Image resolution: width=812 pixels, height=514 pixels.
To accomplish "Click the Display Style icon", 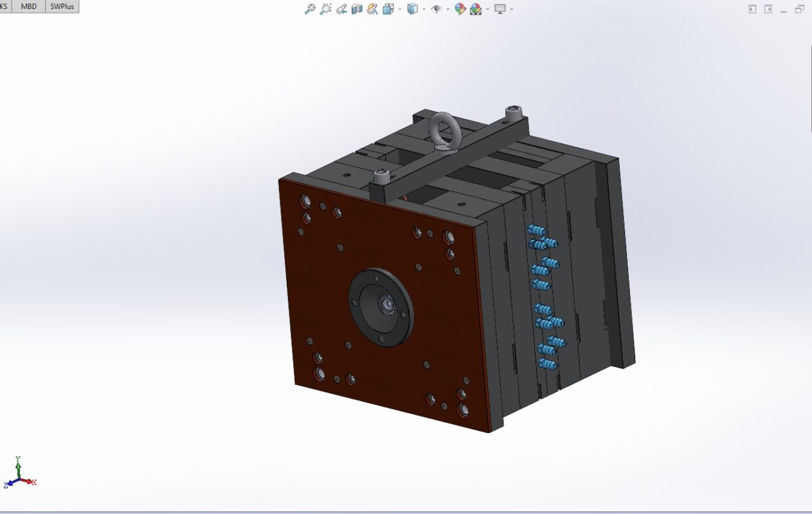I will pos(413,9).
